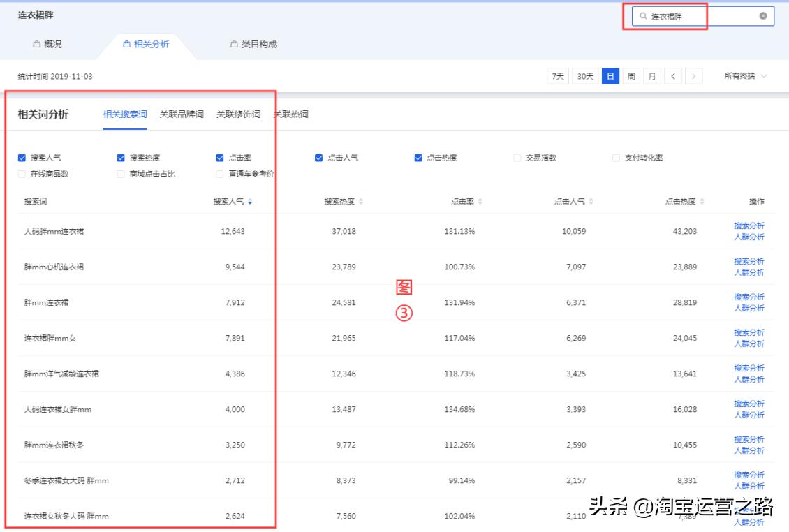Switch to the 类目构成 tab
789x532 pixels.
tap(253, 43)
